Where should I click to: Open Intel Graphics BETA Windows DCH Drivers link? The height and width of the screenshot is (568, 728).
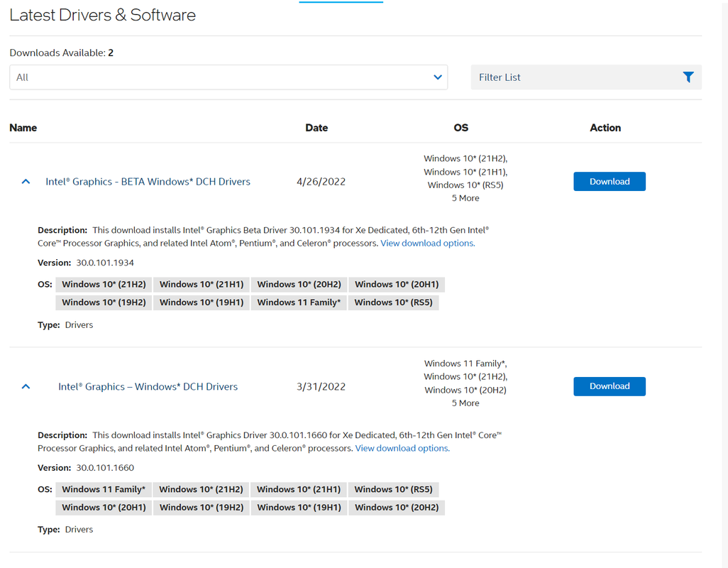148,182
